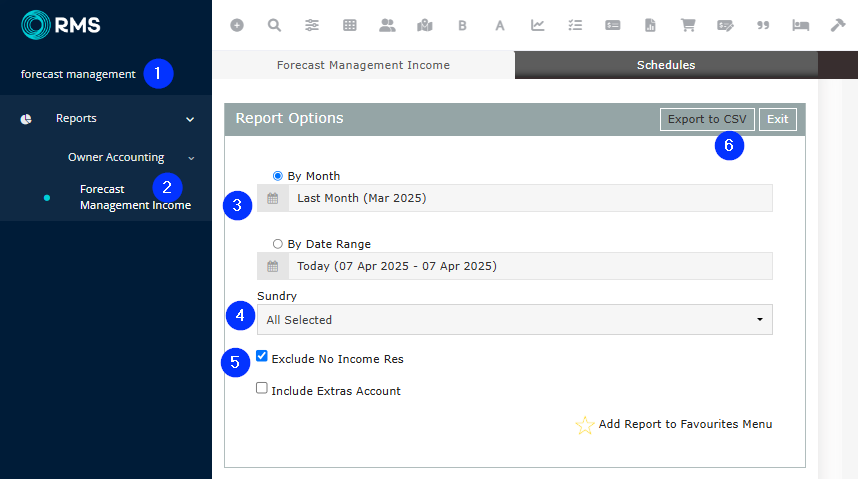Select the Forecast Management Income tab
858x479 pixels.
tap(363, 65)
